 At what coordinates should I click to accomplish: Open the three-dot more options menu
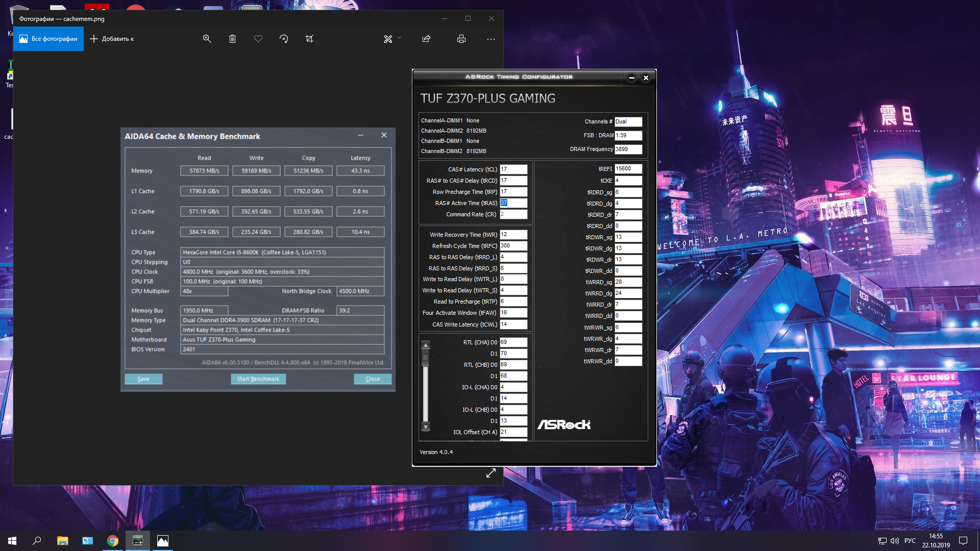pyautogui.click(x=491, y=39)
